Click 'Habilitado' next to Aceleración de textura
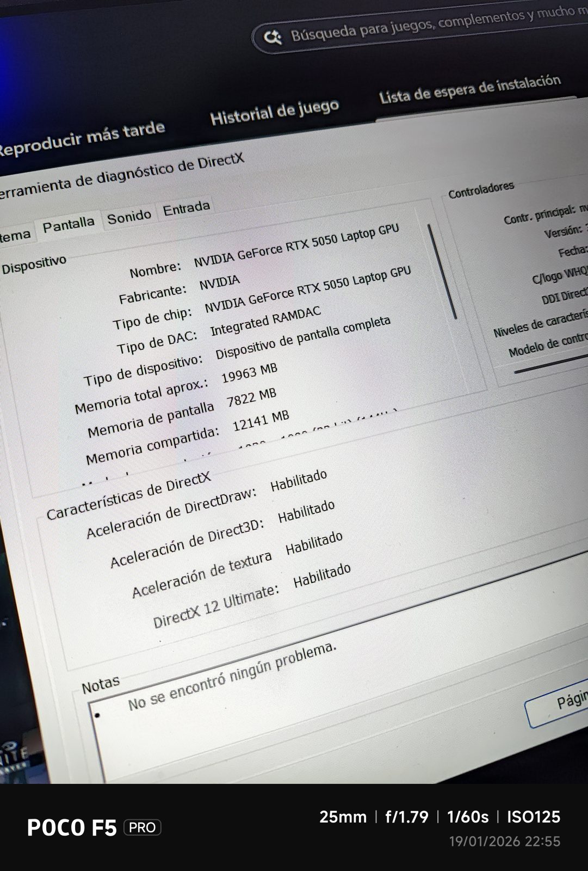This screenshot has width=588, height=871. click(x=314, y=542)
